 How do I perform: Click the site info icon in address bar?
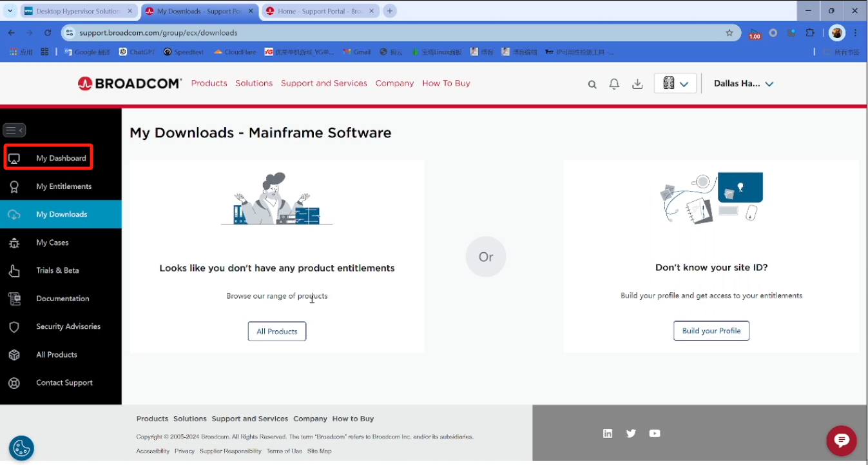70,32
